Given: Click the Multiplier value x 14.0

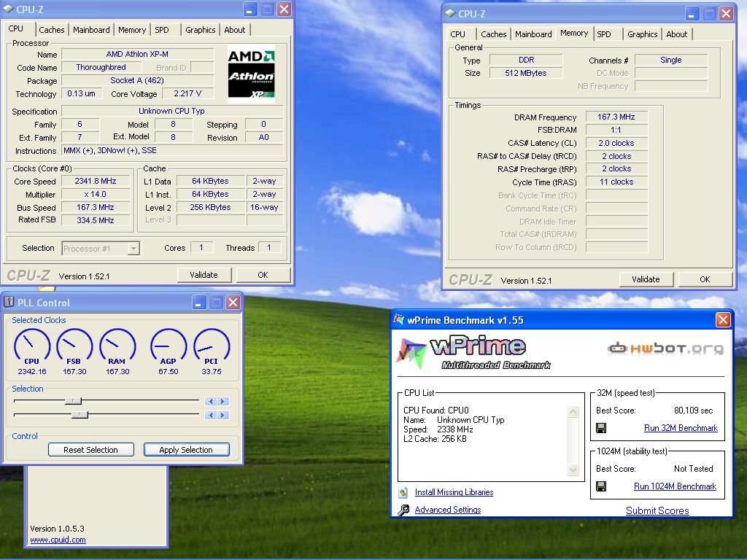Looking at the screenshot, I should pos(96,194).
